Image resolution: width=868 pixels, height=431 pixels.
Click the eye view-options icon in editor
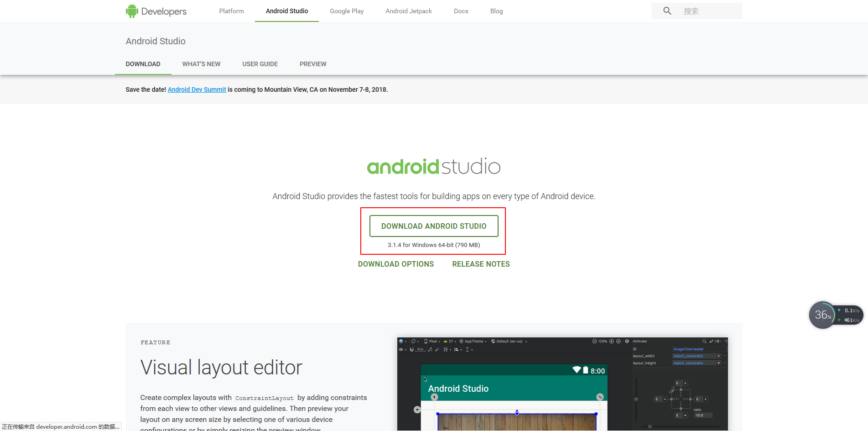tap(401, 350)
